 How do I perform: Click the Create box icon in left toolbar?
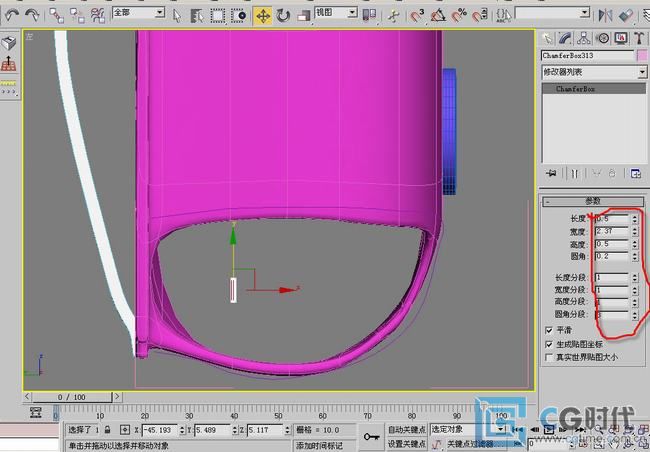(8, 42)
